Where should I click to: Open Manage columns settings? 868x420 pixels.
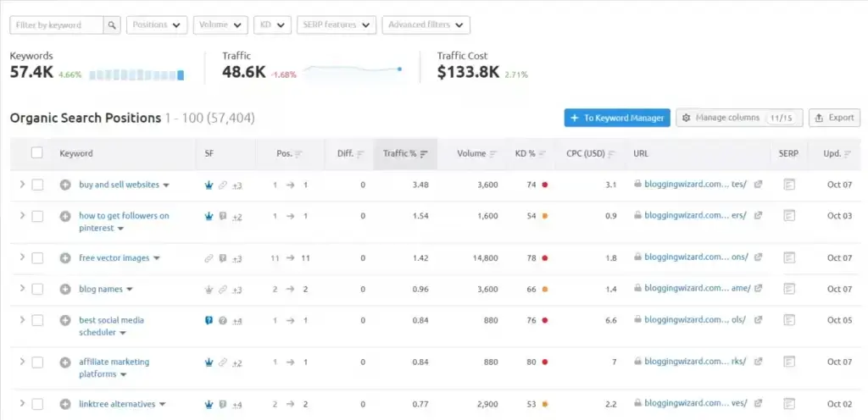(739, 118)
